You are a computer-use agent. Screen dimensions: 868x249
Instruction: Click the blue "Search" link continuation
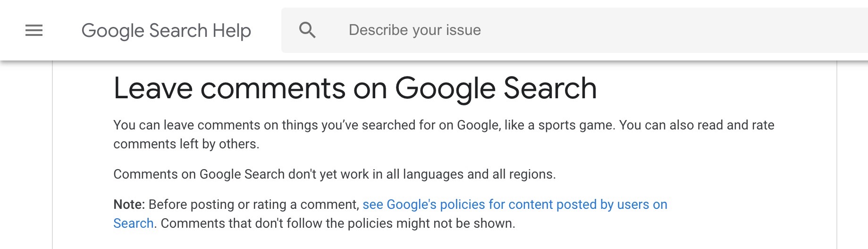134,223
